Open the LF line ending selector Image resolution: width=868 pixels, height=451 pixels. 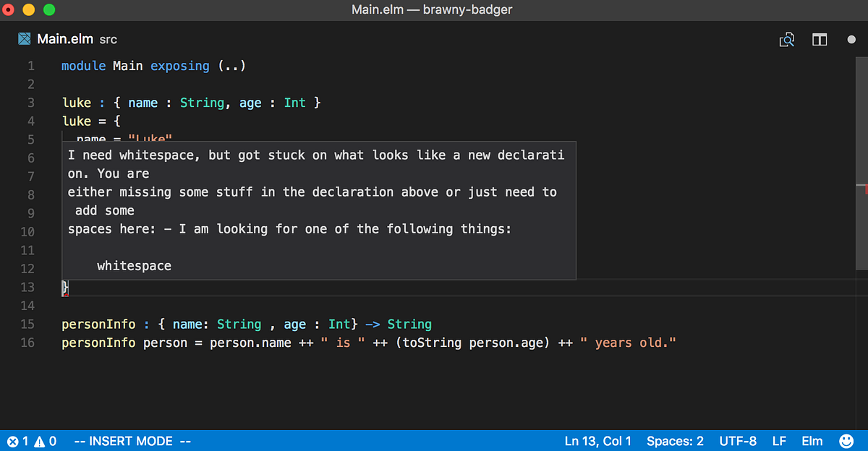click(x=779, y=441)
